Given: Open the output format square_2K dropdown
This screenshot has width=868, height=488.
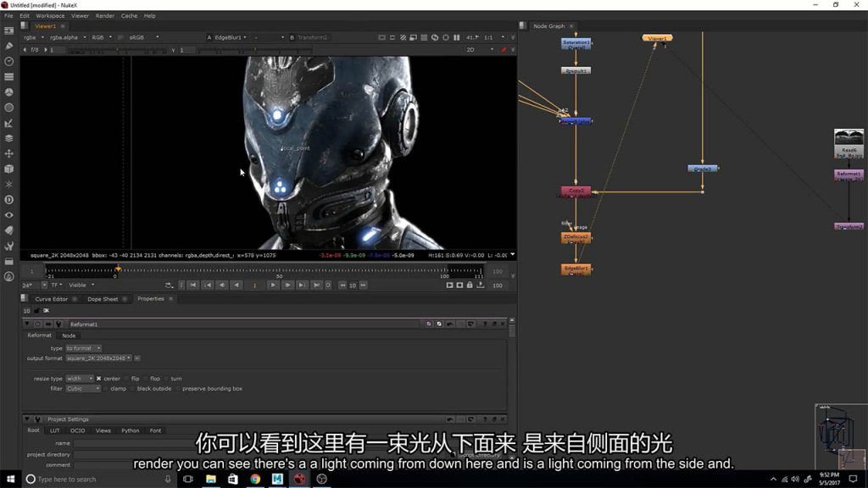Looking at the screenshot, I should pyautogui.click(x=98, y=358).
